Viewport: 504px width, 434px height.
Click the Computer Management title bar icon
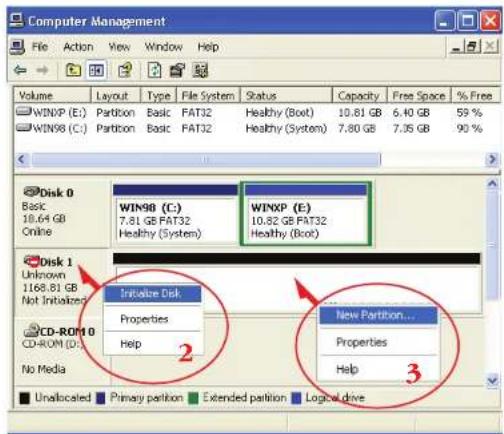[x=16, y=21]
